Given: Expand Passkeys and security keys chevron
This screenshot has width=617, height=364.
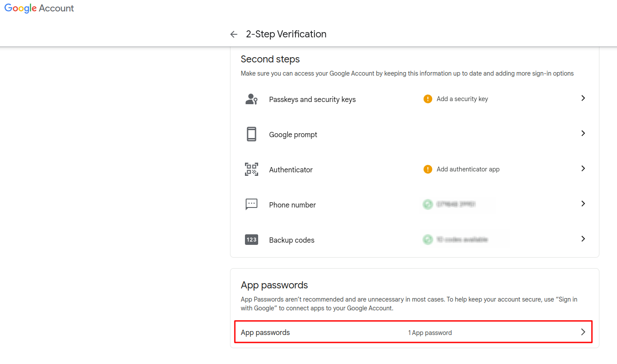Looking at the screenshot, I should (583, 98).
